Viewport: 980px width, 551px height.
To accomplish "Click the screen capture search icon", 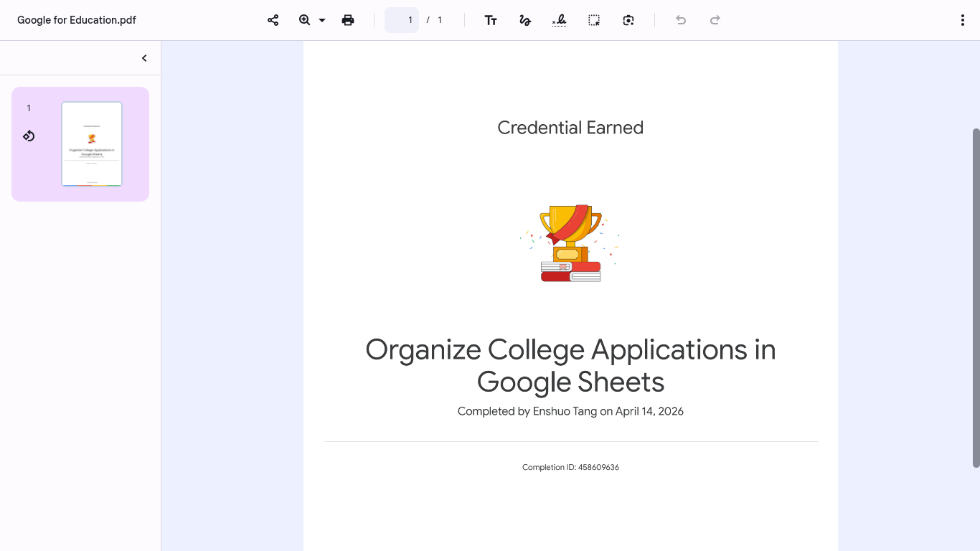I will point(628,20).
